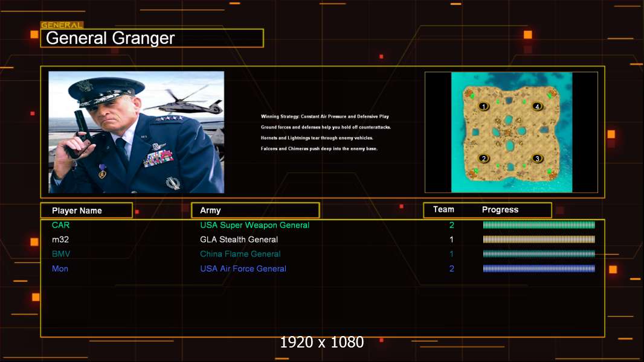Click team number for m32

point(452,240)
